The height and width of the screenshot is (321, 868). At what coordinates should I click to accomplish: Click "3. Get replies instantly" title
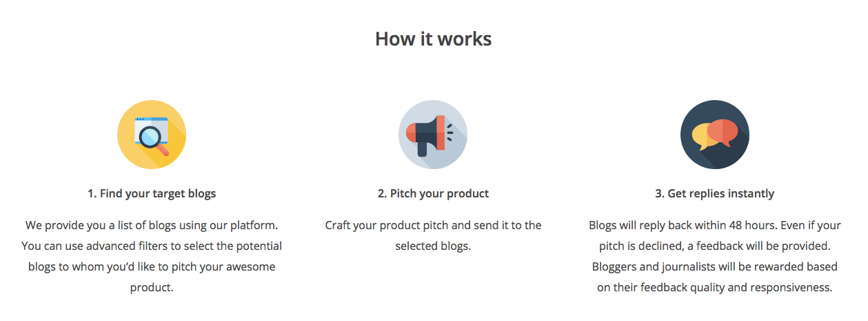click(x=715, y=193)
